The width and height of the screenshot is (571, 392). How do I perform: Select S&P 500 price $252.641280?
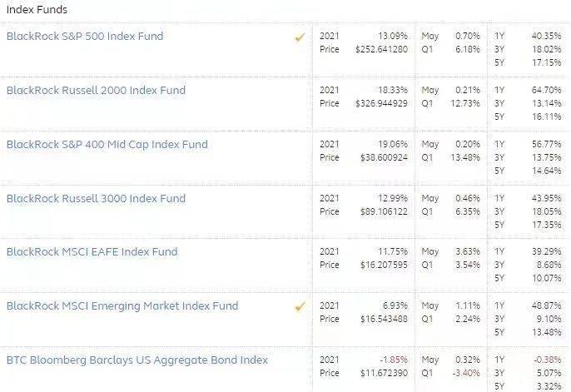(381, 49)
